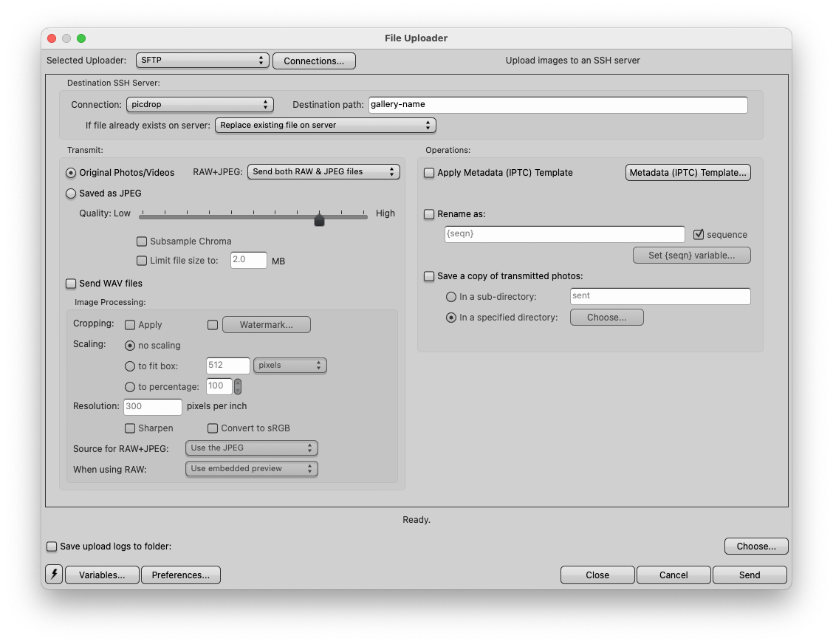Open the Connection picdrop dropdown
Image resolution: width=833 pixels, height=644 pixels.
199,104
